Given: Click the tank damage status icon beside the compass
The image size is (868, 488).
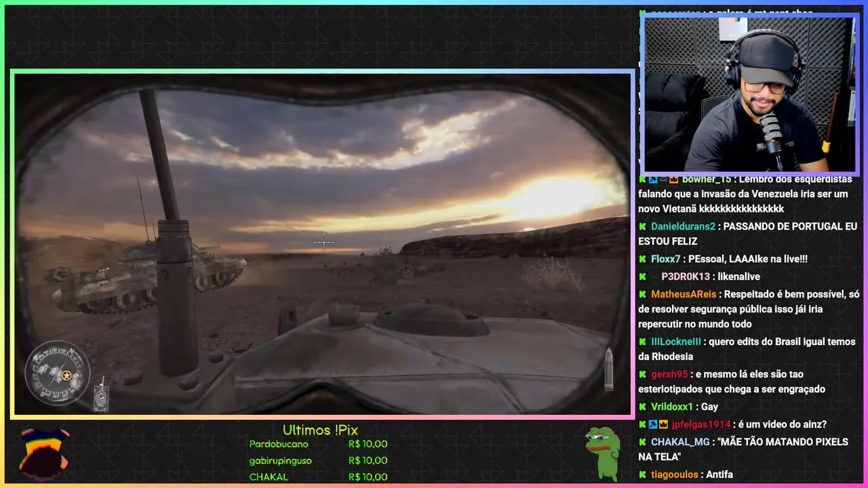Looking at the screenshot, I should (x=102, y=396).
